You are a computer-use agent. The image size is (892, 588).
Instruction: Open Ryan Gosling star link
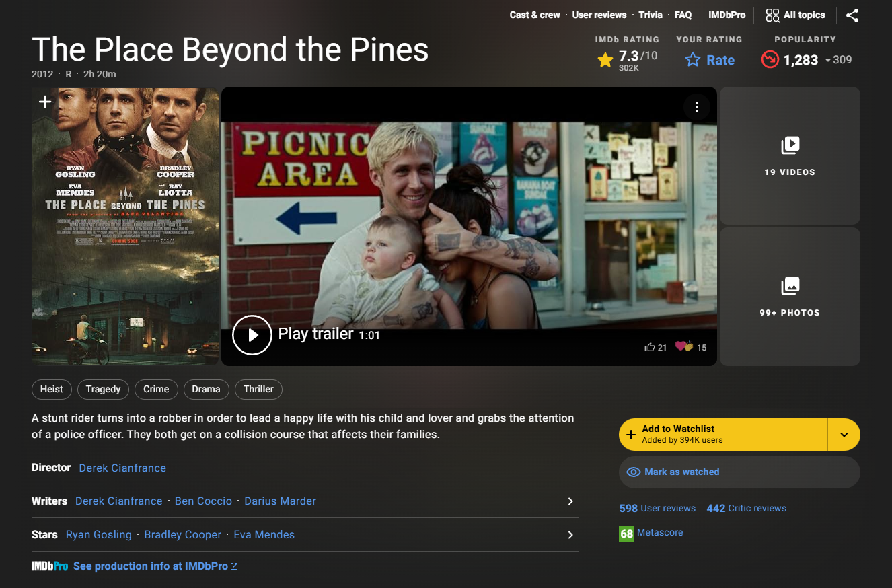(x=99, y=535)
